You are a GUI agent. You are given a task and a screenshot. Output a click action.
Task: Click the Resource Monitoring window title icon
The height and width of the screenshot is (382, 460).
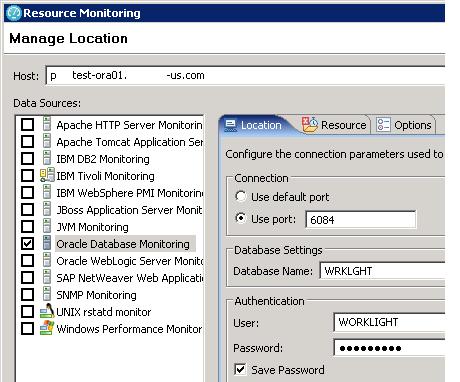click(x=14, y=13)
